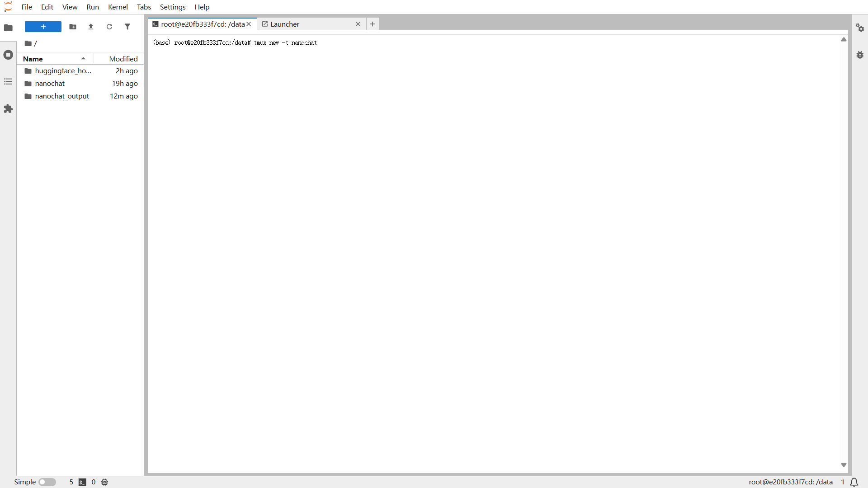Select the root@e20fb333f7cd terminal tab

tap(203, 24)
